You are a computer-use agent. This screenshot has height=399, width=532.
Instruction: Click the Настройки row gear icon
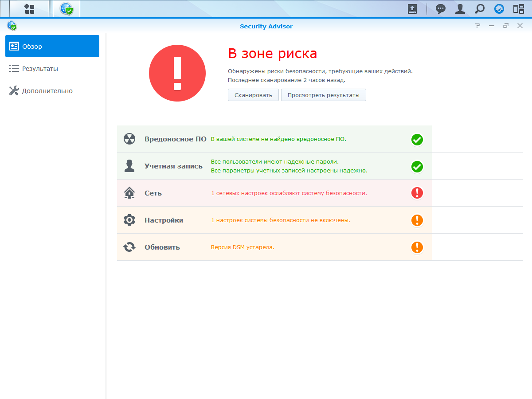(129, 220)
